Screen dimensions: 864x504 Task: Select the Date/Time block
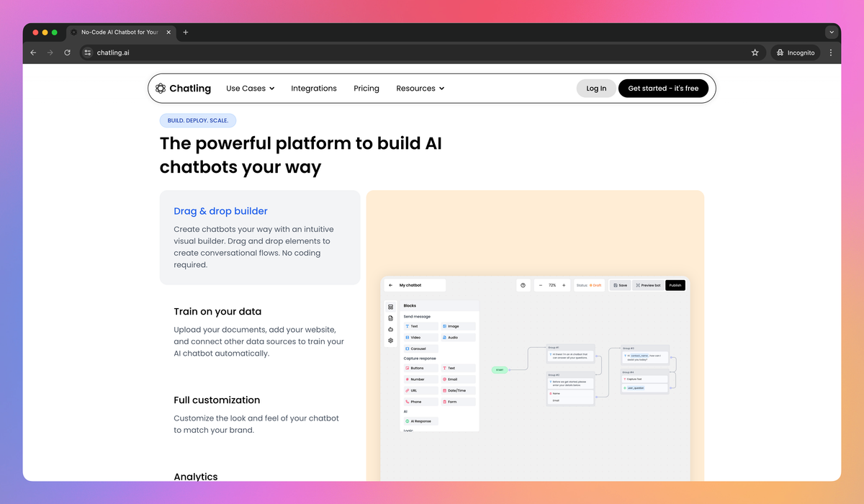click(459, 390)
